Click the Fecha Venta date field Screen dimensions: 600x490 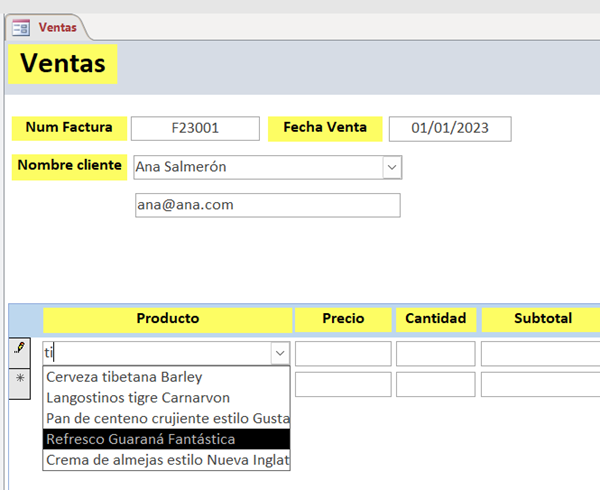(x=449, y=128)
